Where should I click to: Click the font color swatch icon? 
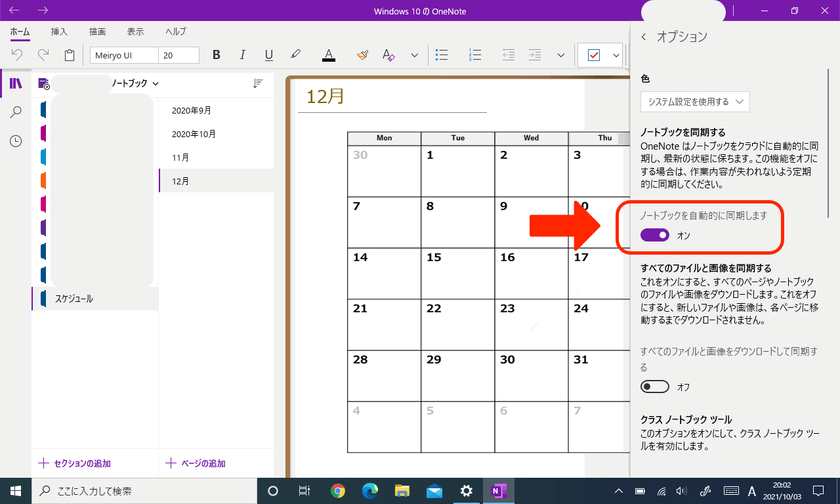coord(329,55)
